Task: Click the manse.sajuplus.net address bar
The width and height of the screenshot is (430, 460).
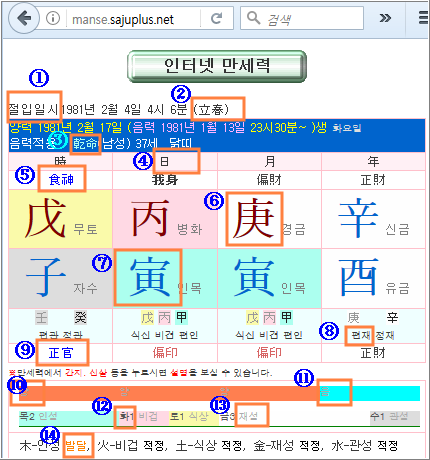Action: 133,19
